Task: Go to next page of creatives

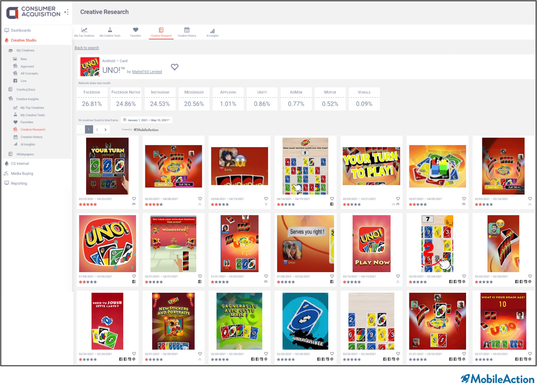Action: [x=105, y=129]
